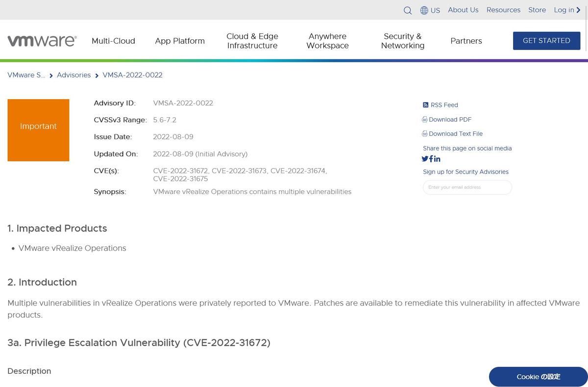Click 'VMware vRealize Operations' bullet item

click(73, 248)
